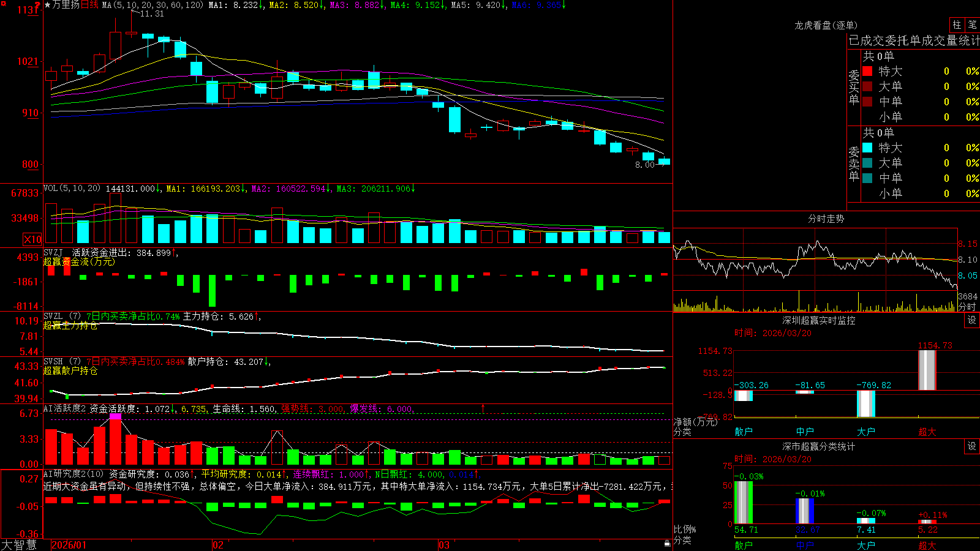The width and height of the screenshot is (980, 551).
Task: Open the SVSH (7) indicator label
Action: pyautogui.click(x=62, y=361)
